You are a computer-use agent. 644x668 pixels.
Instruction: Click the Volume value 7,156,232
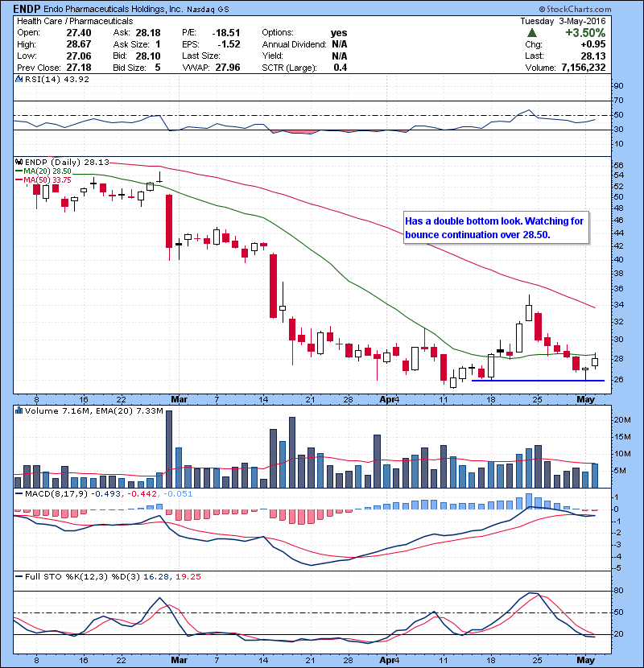(583, 68)
